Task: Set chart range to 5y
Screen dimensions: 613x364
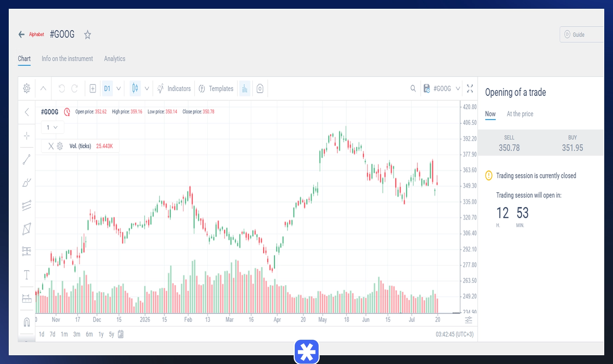Action: (x=111, y=334)
